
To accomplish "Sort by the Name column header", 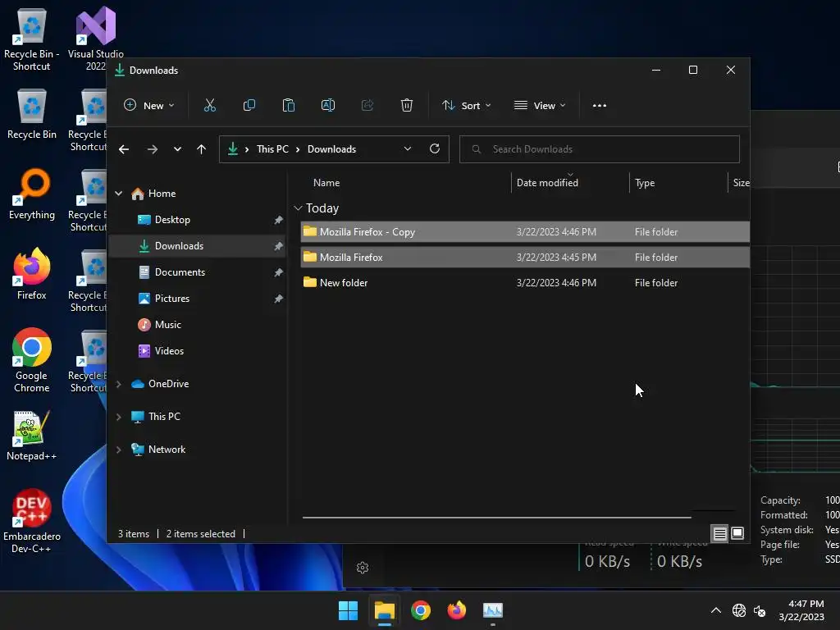I will pos(326,183).
